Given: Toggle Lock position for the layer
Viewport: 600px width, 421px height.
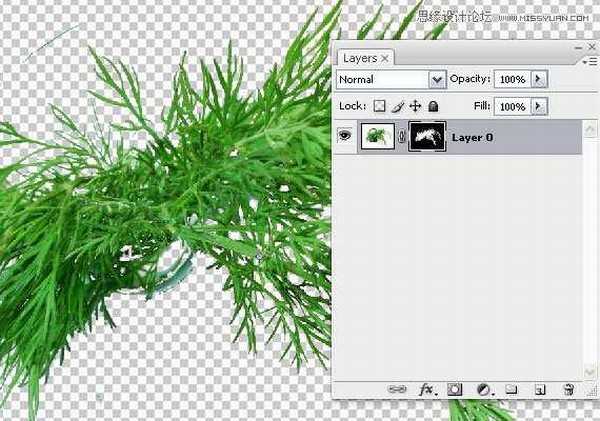Looking at the screenshot, I should (x=415, y=105).
